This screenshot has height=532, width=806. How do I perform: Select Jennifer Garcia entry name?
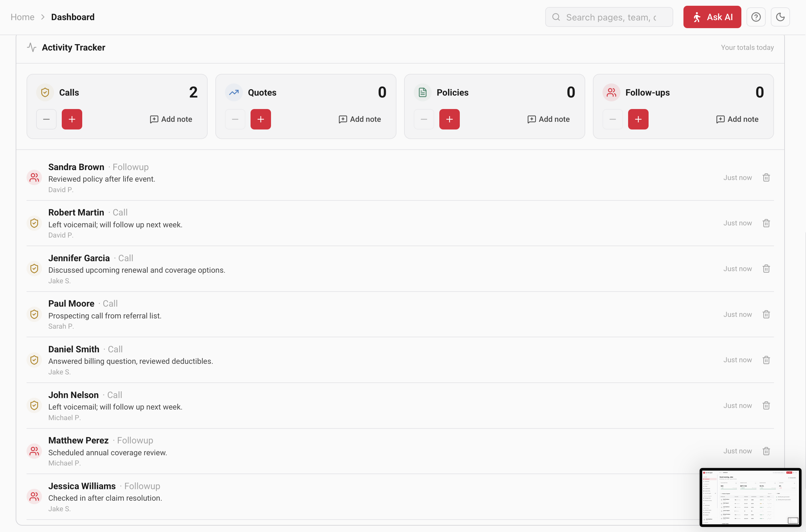pyautogui.click(x=79, y=258)
